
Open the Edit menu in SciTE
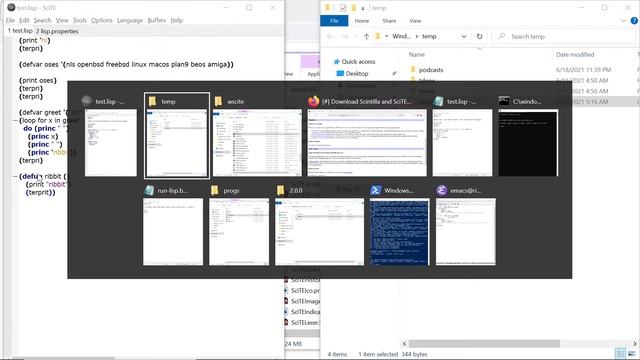pyautogui.click(x=24, y=20)
